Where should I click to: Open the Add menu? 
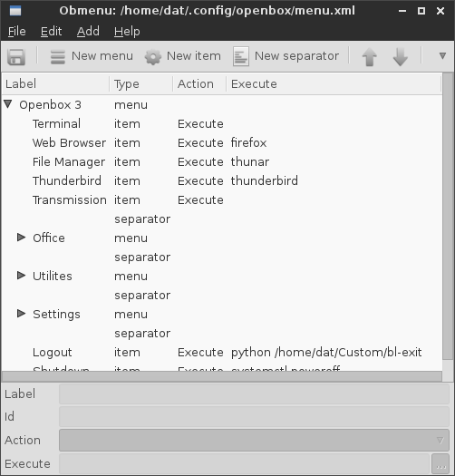[x=88, y=31]
